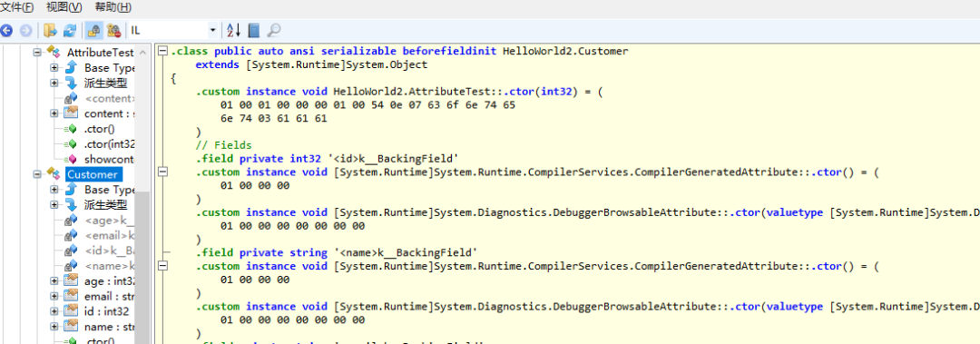Viewport: 980px width, 344px height.
Task: Expand the id : int32 property node
Action: (54, 311)
